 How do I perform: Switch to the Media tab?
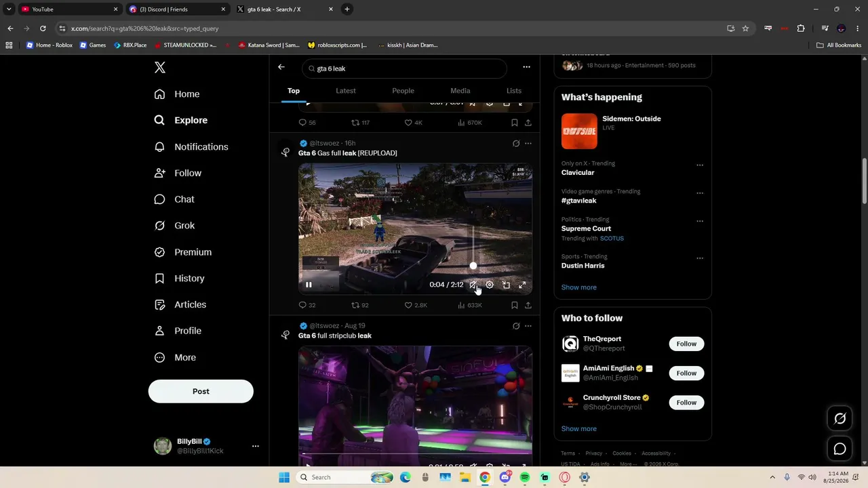[460, 91]
